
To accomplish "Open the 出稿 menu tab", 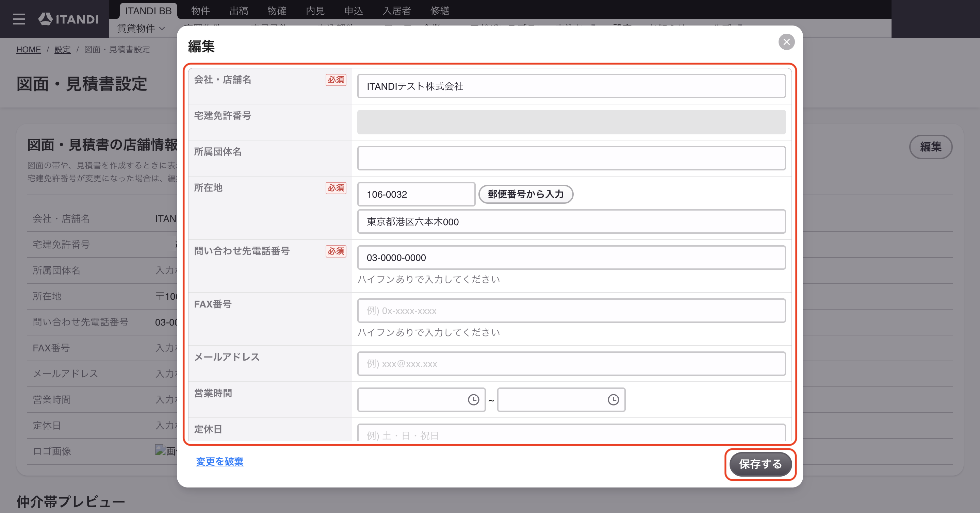I will click(x=239, y=11).
